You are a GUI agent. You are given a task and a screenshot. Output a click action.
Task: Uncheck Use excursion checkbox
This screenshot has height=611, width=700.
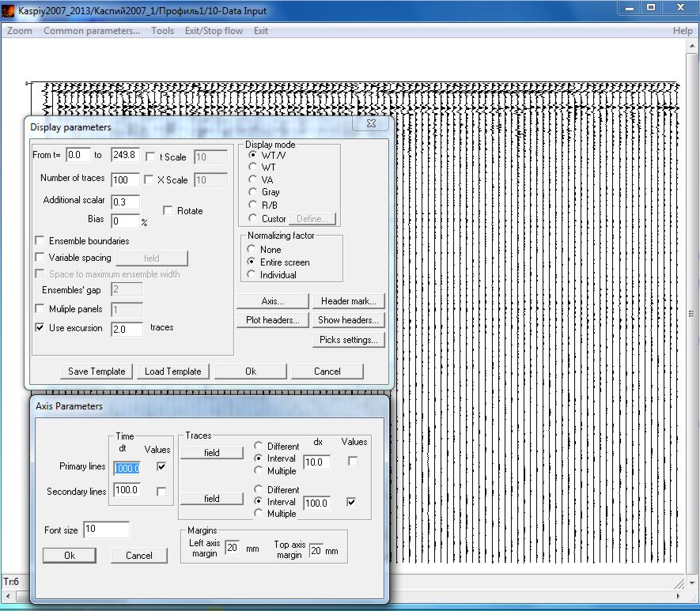pos(40,327)
